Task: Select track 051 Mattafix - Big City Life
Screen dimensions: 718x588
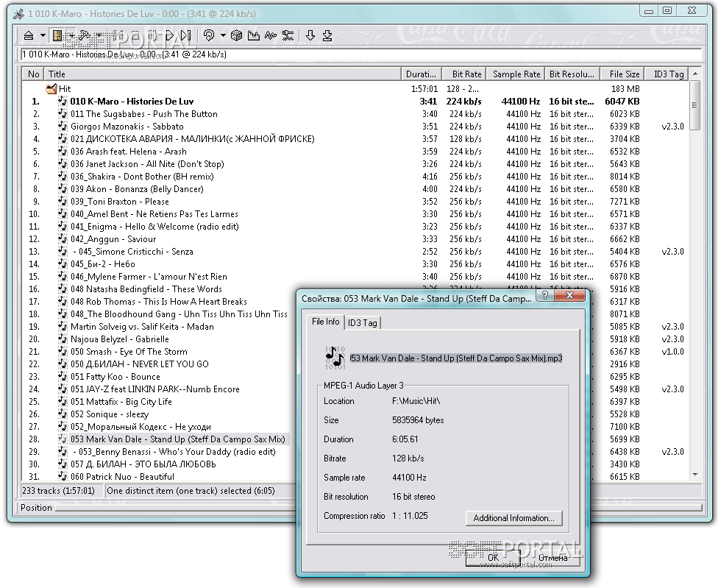Action: tap(121, 402)
